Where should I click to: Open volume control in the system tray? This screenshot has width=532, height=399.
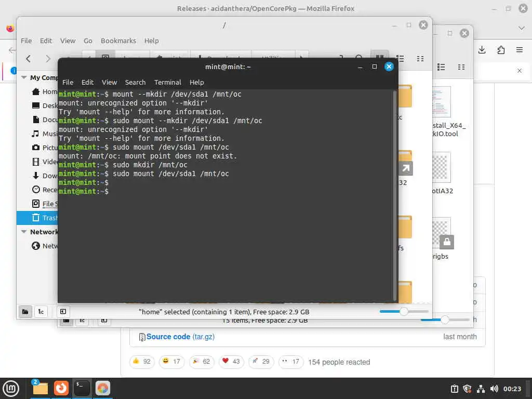tap(494, 389)
